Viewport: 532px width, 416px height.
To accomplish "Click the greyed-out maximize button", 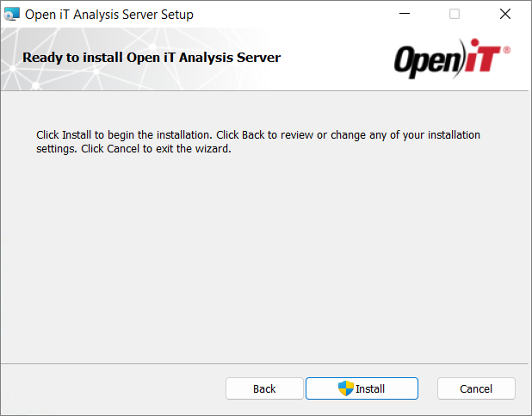I will tap(455, 14).
